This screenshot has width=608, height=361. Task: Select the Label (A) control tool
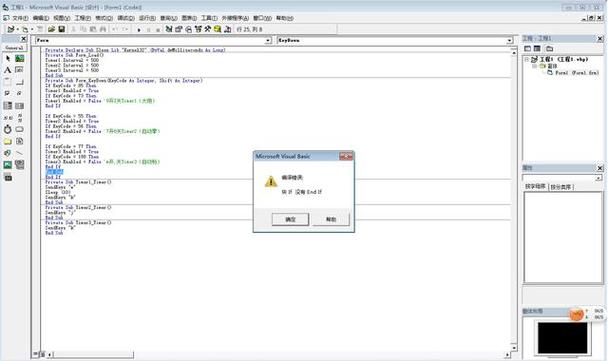8,70
